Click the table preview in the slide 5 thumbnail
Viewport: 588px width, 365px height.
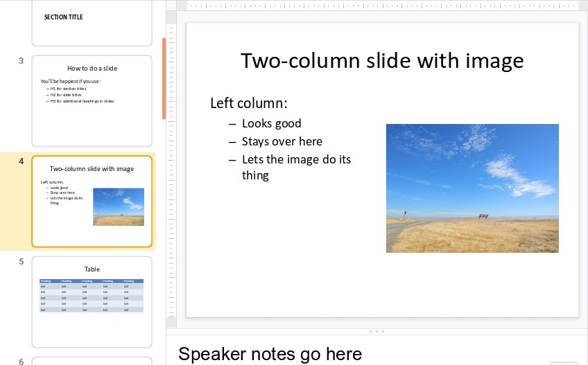coord(92,295)
